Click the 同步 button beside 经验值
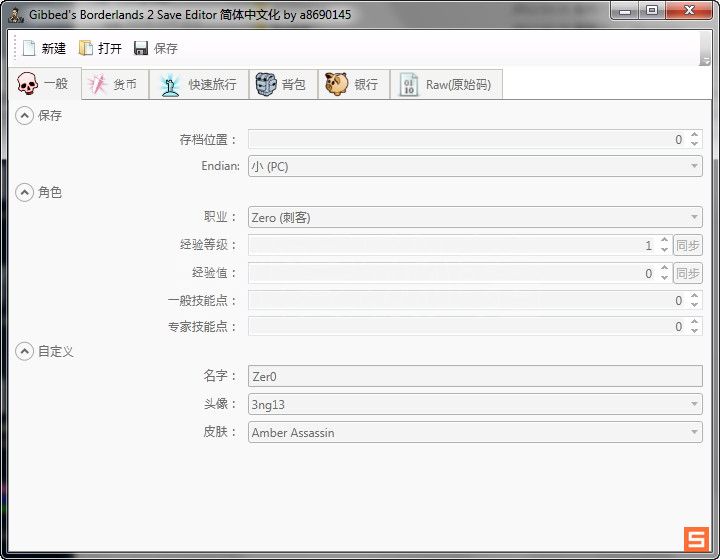This screenshot has height=560, width=720. pyautogui.click(x=687, y=273)
